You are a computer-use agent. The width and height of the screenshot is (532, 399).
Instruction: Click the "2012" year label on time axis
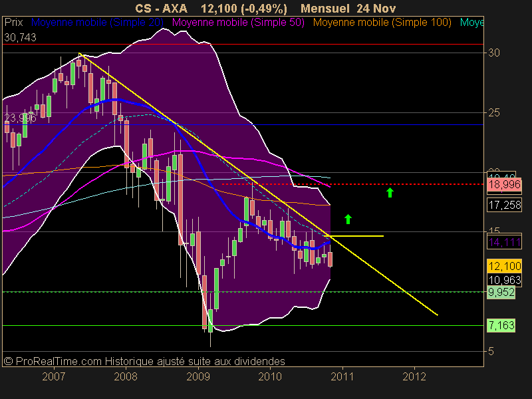[414, 376]
